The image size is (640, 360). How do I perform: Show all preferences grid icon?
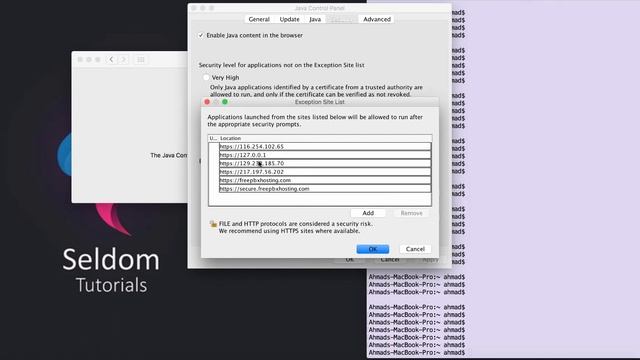coord(140,60)
